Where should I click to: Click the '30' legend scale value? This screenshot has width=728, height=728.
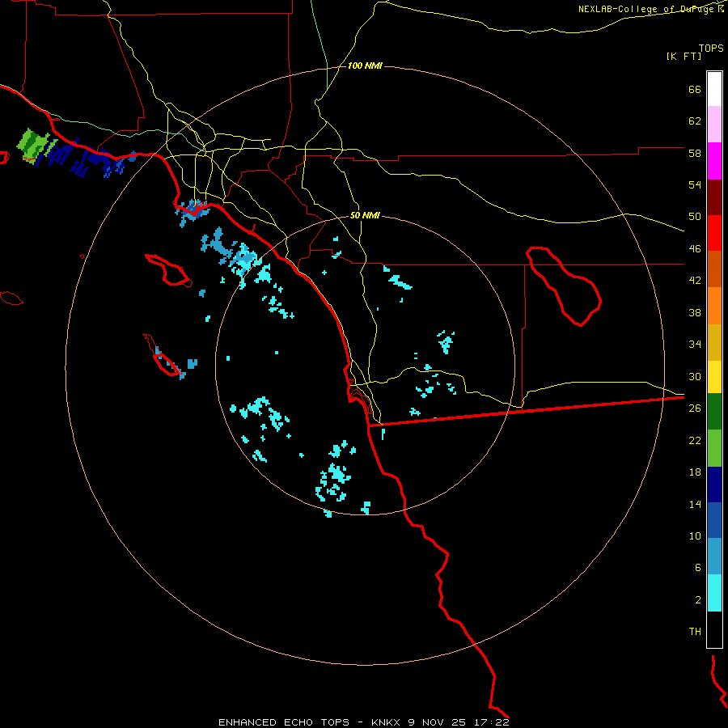695,376
